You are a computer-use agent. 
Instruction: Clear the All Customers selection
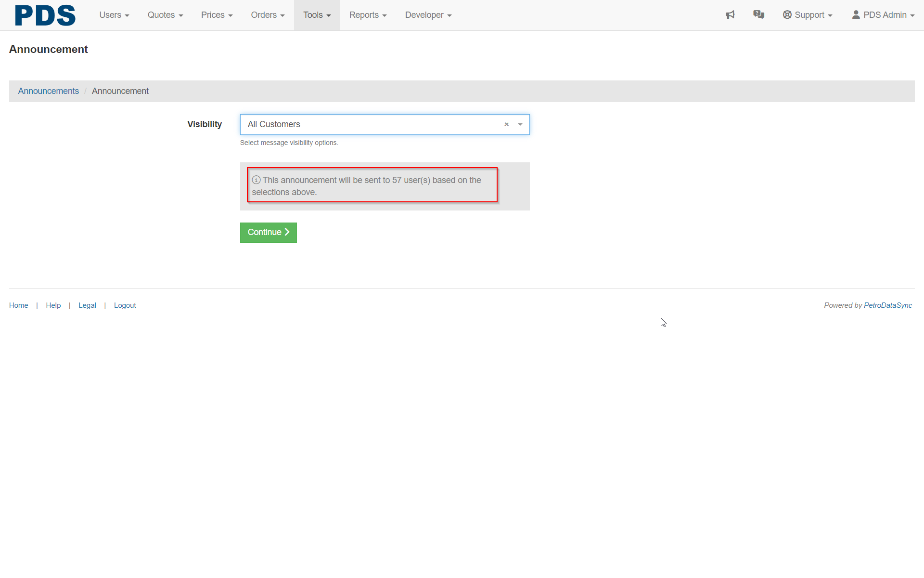[x=506, y=124]
